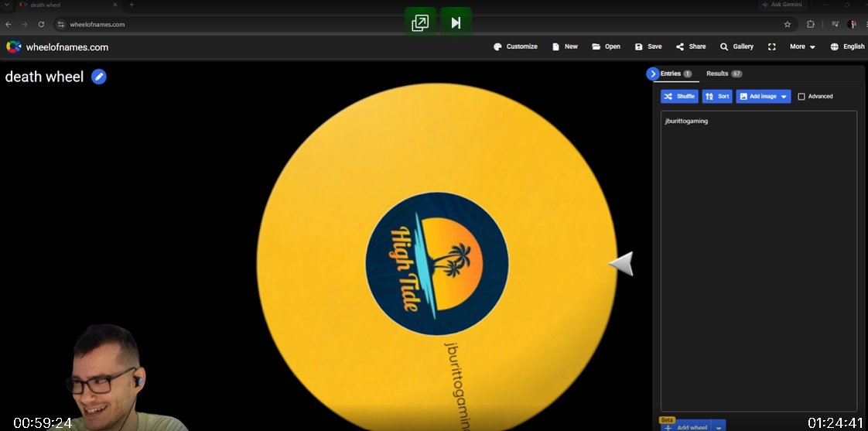Reload the wheelofnames.com page
The height and width of the screenshot is (431, 868).
coord(41,25)
